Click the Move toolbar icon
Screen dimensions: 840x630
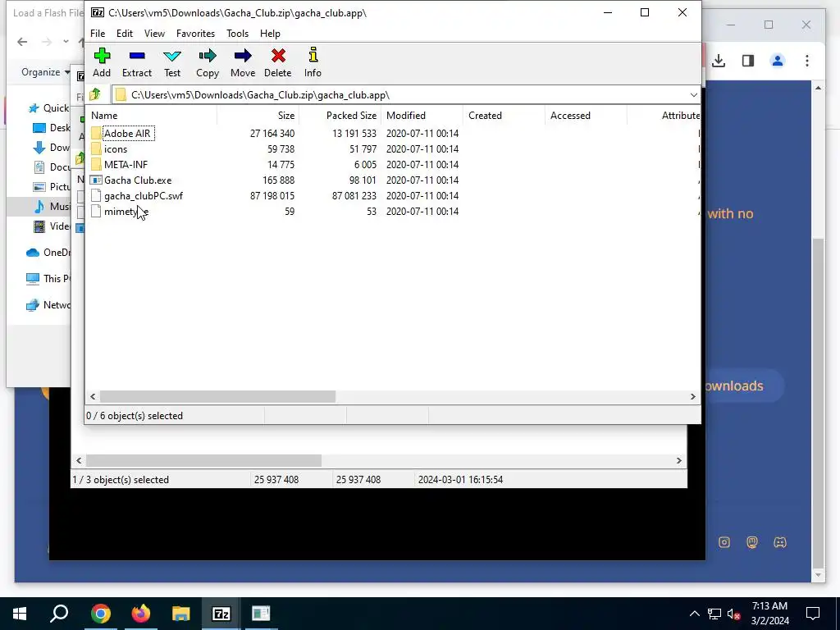[243, 62]
